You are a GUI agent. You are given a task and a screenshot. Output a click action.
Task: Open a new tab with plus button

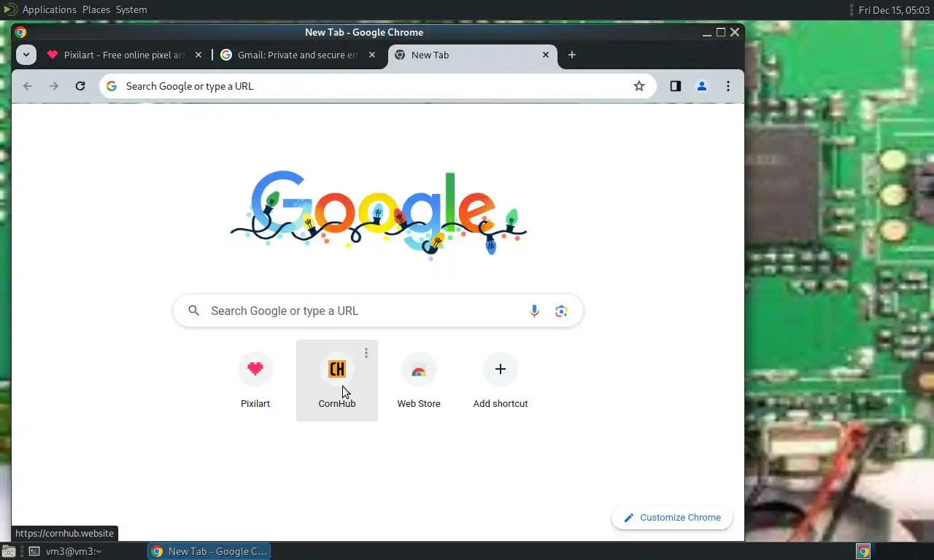(572, 55)
